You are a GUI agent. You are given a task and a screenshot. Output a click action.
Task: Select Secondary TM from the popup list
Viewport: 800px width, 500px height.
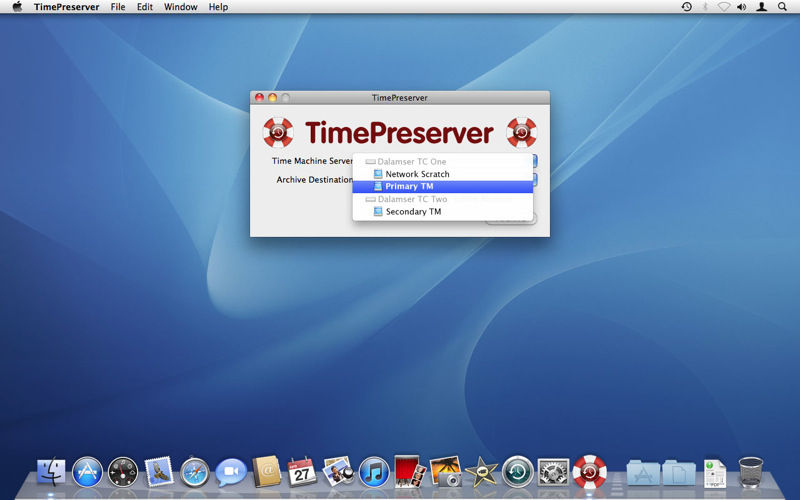click(x=443, y=211)
